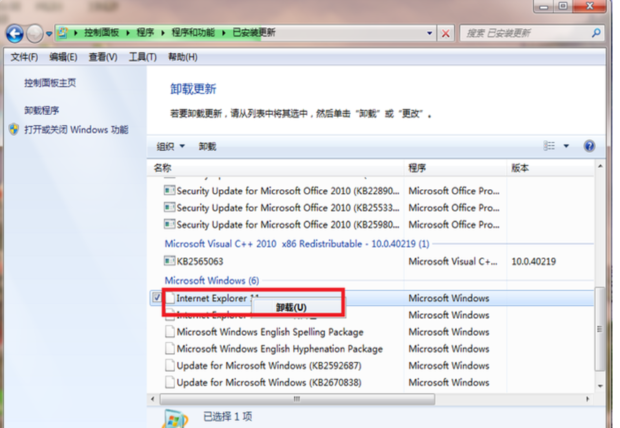Sort by the 名称 column header
The width and height of the screenshot is (620, 428).
tap(276, 168)
